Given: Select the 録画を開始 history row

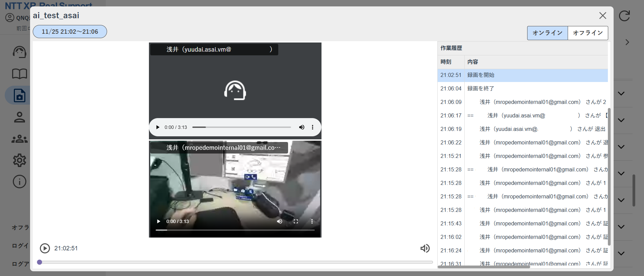Looking at the screenshot, I should pyautogui.click(x=522, y=75).
